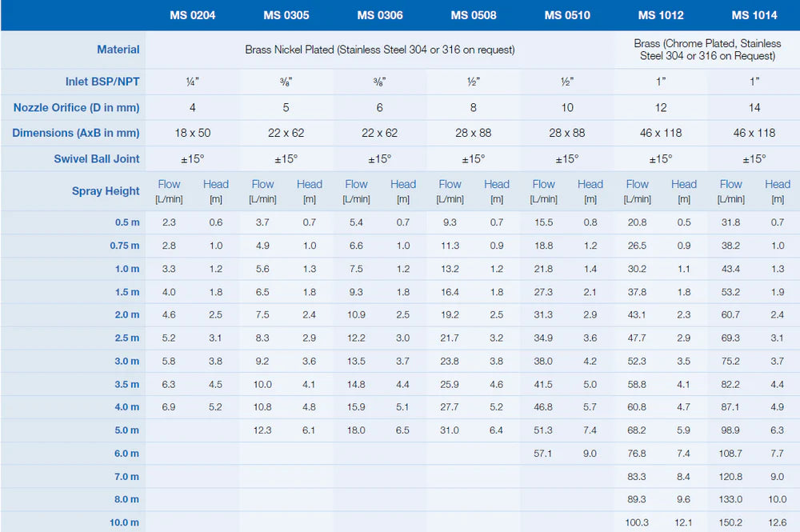Click the MS 0306 column header
The height and width of the screenshot is (532, 800).
(x=379, y=15)
